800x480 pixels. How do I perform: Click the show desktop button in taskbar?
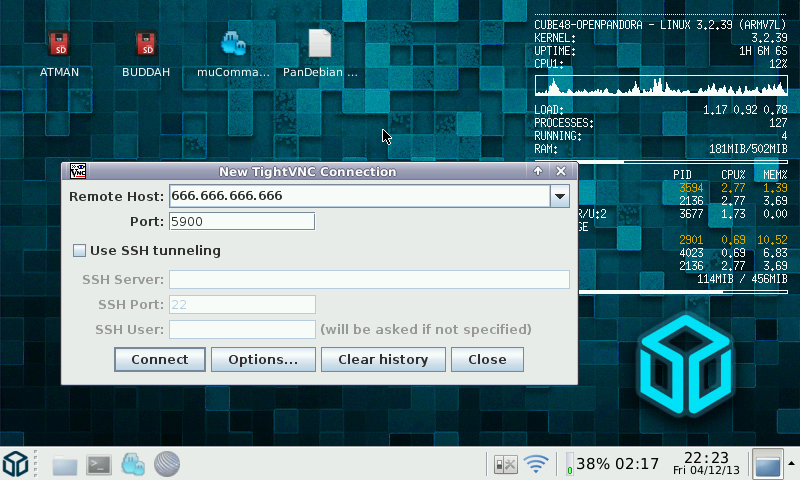pos(768,465)
